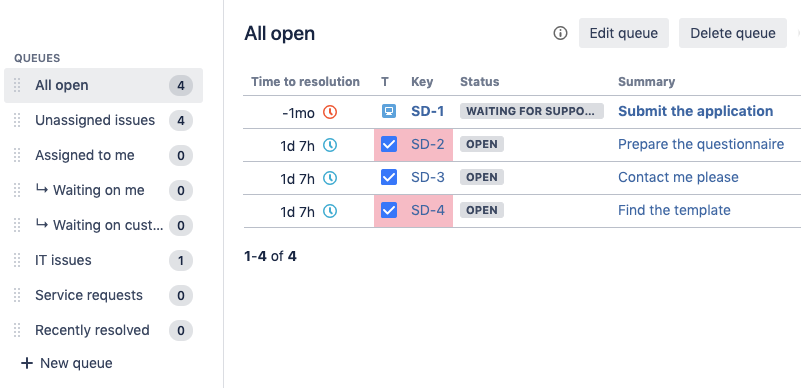This screenshot has width=801, height=388.
Task: Click the blue clock icon on SD-4 row
Action: 330,211
